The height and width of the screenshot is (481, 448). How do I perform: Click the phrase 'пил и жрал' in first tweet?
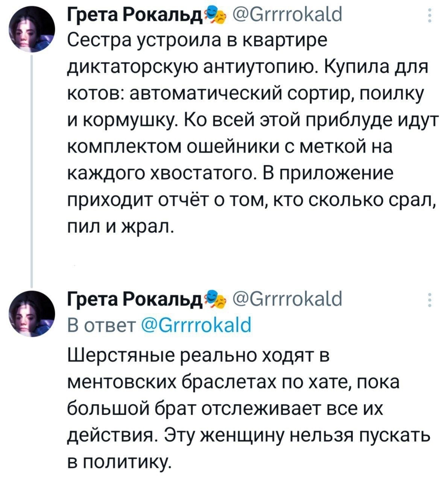(120, 226)
